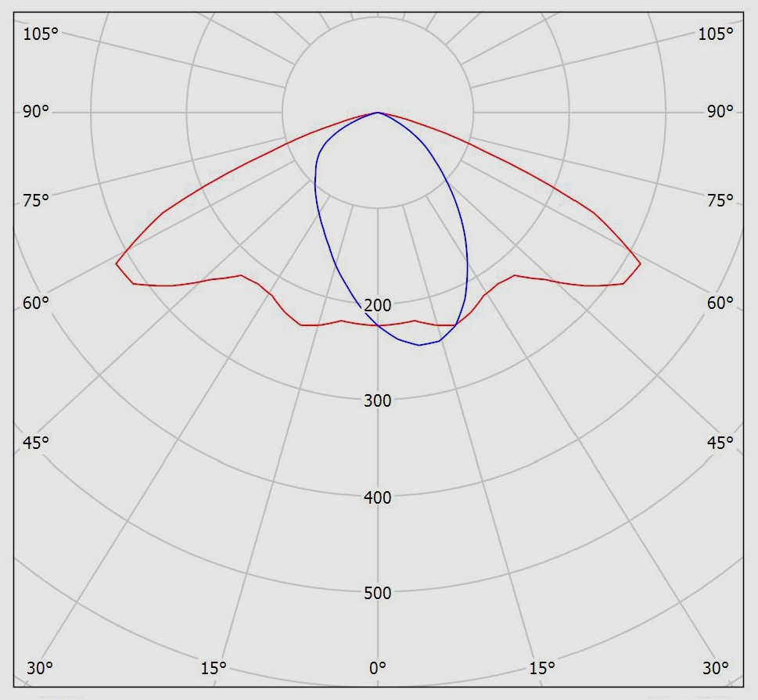The height and width of the screenshot is (700, 758).
Task: Click the left-side 15° angle label
Action: click(214, 668)
